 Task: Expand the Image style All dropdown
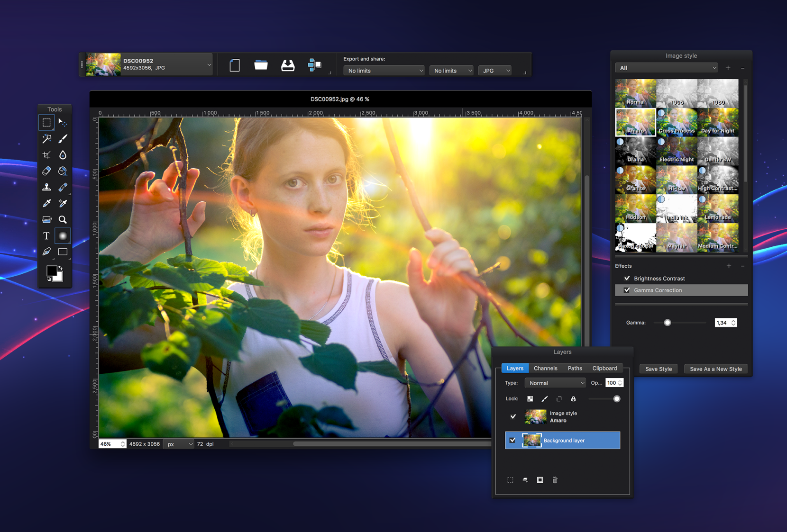click(x=666, y=68)
